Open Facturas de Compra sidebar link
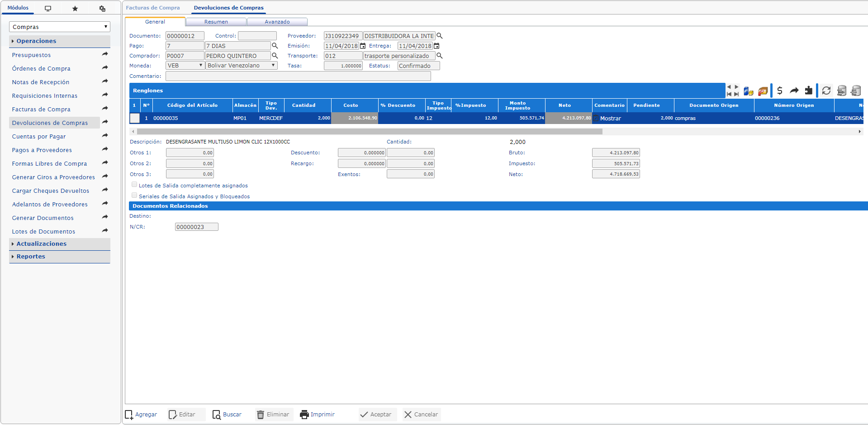 [41, 109]
